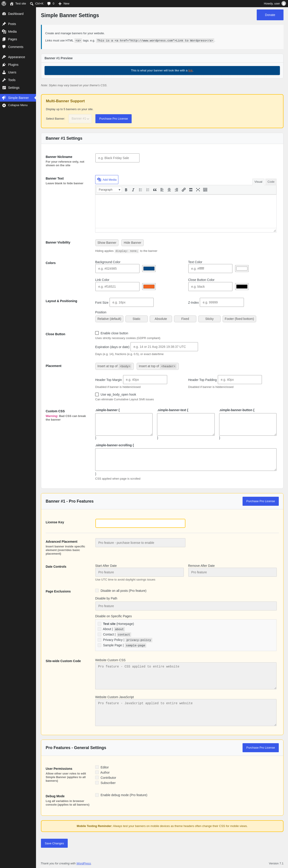Click Add Media above the editor
The image size is (288, 868).
coord(107,180)
